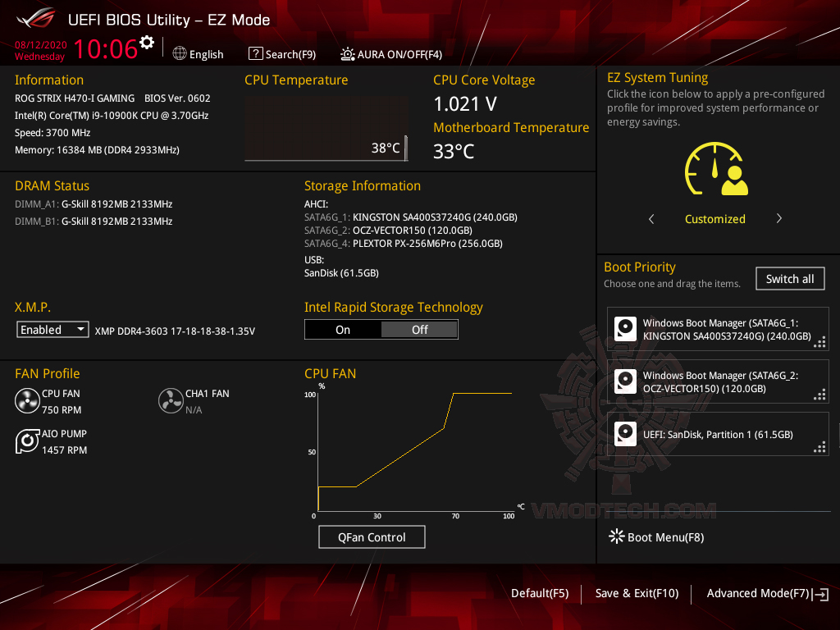Open Boot Menu(F8)

(657, 536)
